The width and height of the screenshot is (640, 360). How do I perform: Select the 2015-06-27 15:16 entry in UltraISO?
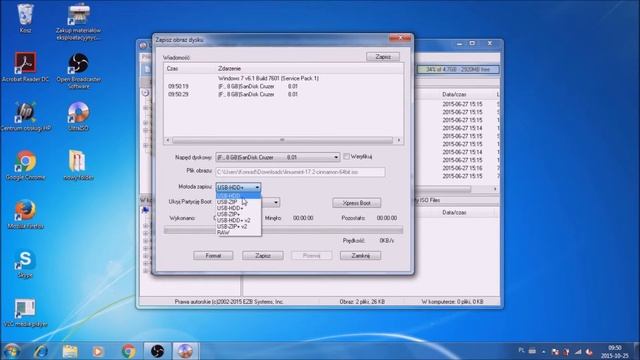pos(462,168)
